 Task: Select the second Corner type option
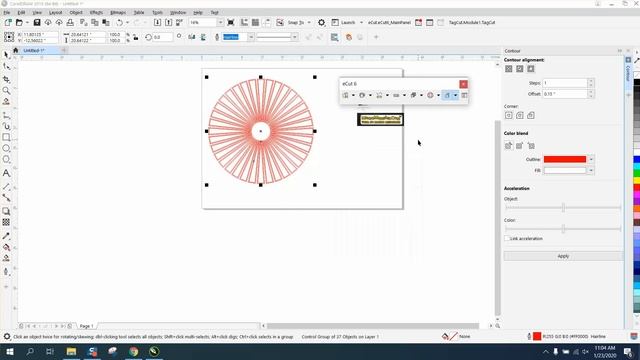(520, 116)
